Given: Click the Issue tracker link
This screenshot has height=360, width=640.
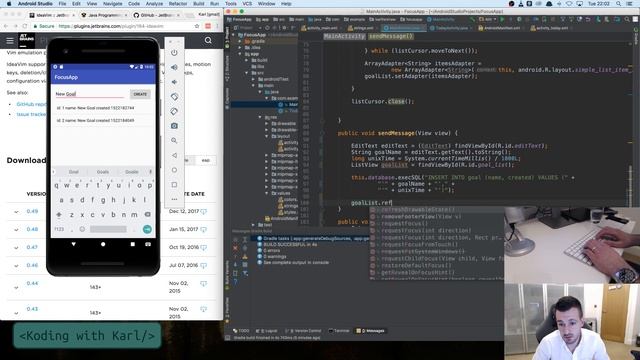Looking at the screenshot, I should [31, 114].
